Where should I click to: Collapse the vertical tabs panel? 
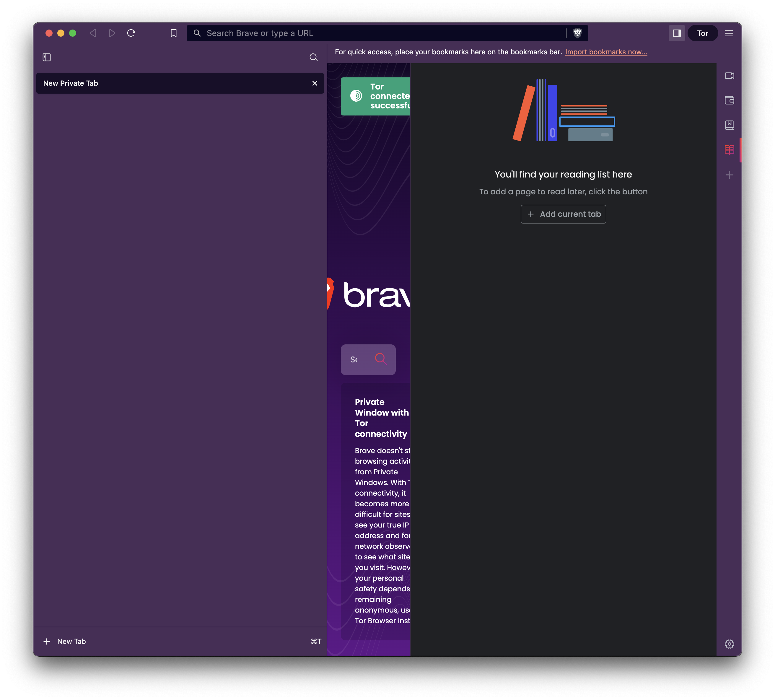pos(46,57)
